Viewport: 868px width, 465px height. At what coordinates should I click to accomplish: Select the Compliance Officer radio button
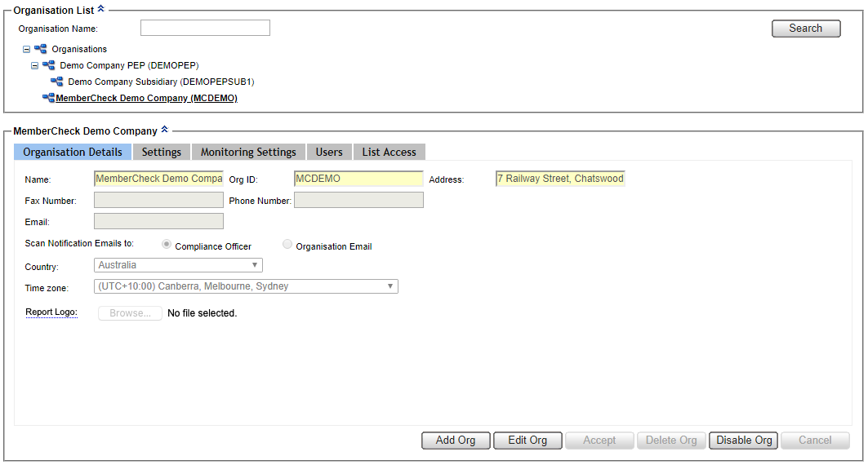pyautogui.click(x=166, y=244)
